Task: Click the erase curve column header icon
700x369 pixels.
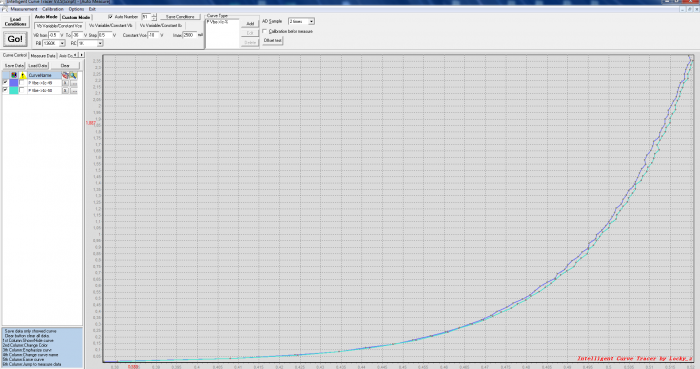Action: (x=65, y=75)
